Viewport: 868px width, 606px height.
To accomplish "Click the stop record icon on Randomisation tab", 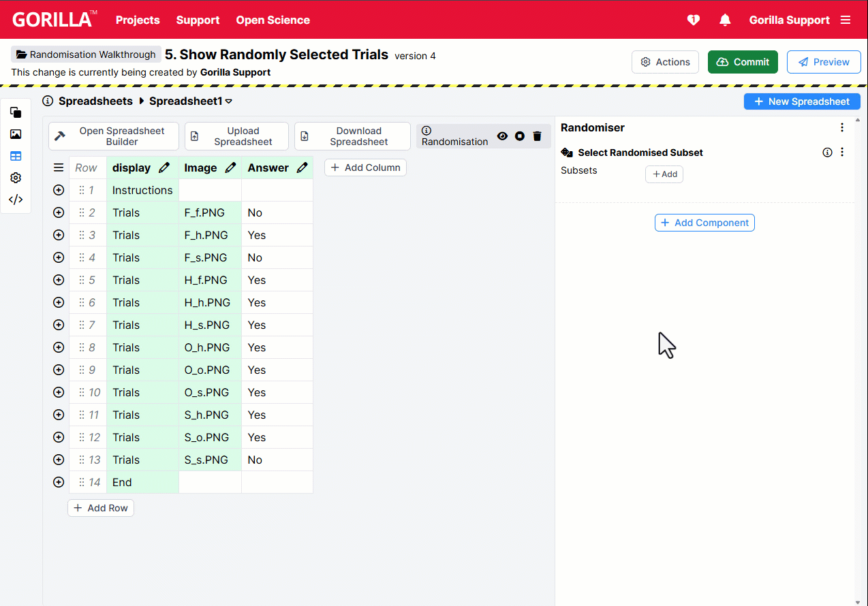I will point(519,135).
